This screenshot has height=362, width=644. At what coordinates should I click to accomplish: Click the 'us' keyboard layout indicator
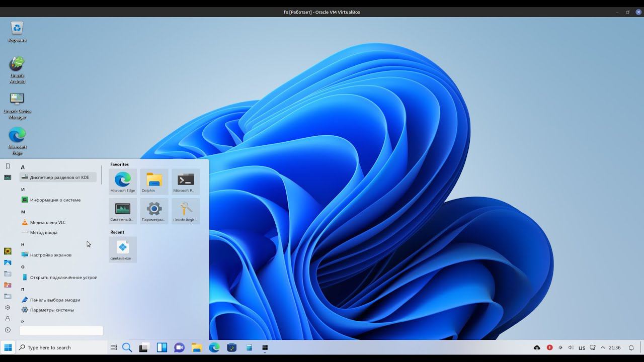582,348
